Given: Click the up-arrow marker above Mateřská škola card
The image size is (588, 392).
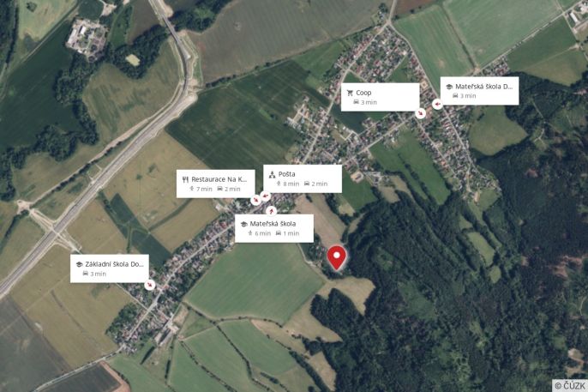Looking at the screenshot, I should click(271, 211).
